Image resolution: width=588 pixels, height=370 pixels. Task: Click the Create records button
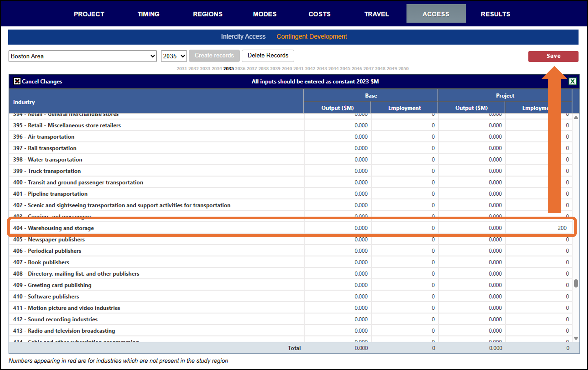point(214,55)
